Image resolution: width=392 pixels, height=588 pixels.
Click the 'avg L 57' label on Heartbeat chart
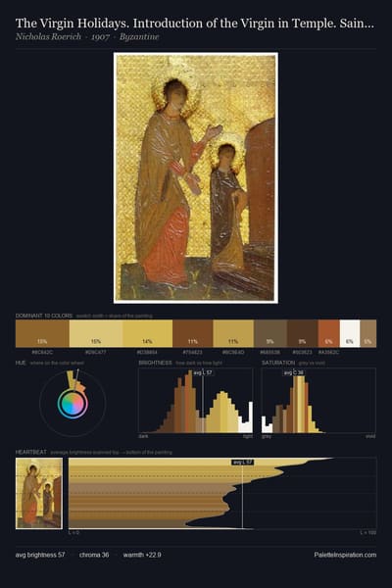pyautogui.click(x=243, y=463)
